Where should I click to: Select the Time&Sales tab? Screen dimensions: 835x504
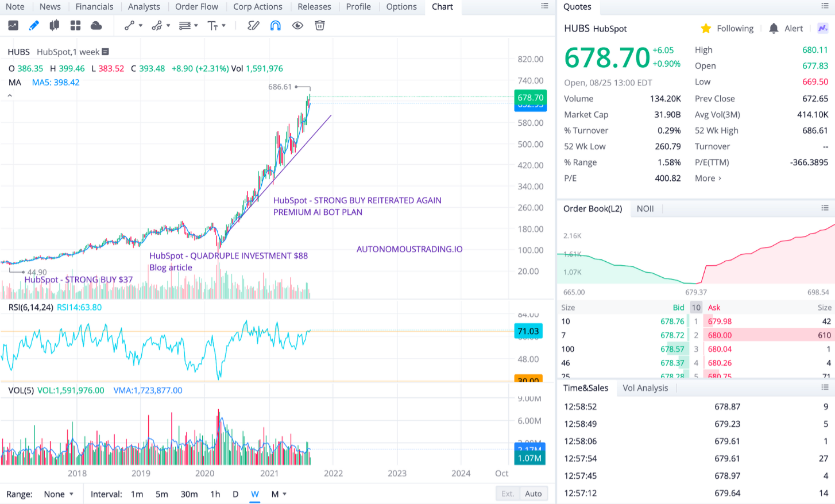point(586,388)
